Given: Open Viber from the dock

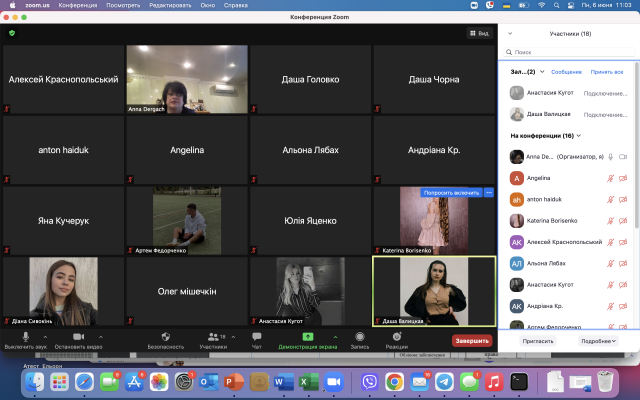Looking at the screenshot, I should click(370, 382).
